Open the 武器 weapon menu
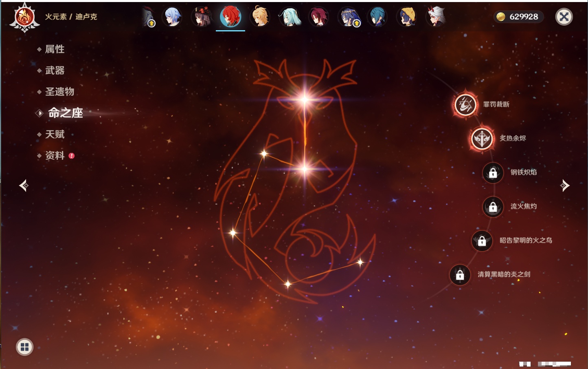Screen dimensions: 588x369 click(55, 71)
